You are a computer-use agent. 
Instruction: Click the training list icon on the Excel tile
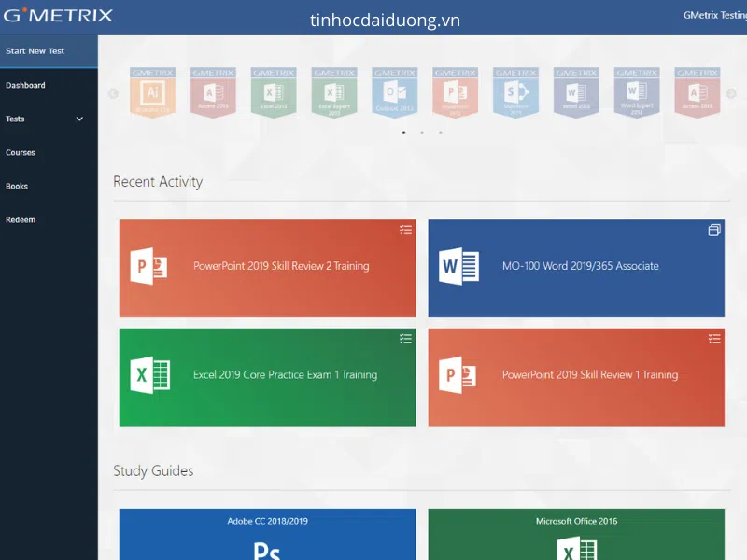click(x=405, y=338)
